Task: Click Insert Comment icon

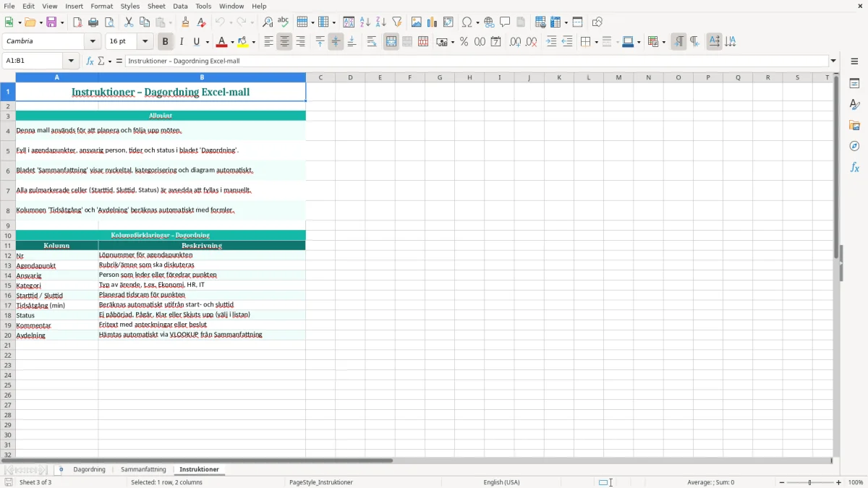Action: pyautogui.click(x=505, y=22)
